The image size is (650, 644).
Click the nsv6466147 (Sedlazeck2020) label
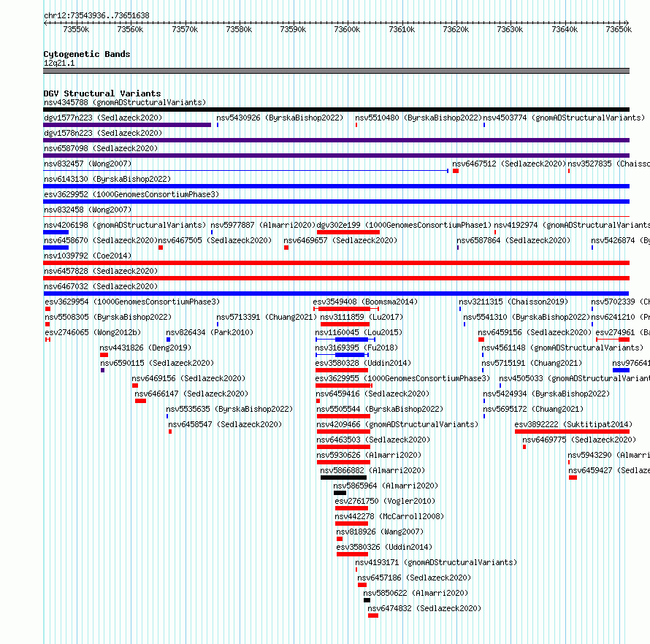click(191, 394)
